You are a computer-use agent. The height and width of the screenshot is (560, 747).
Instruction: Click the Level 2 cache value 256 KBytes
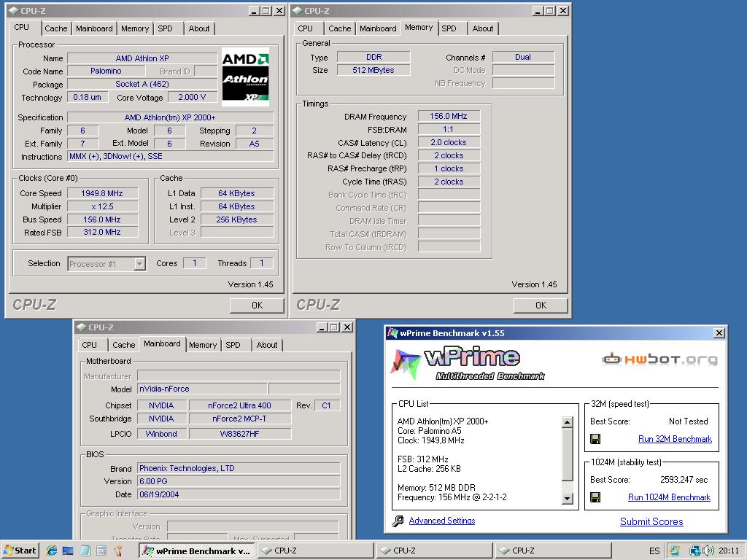237,219
